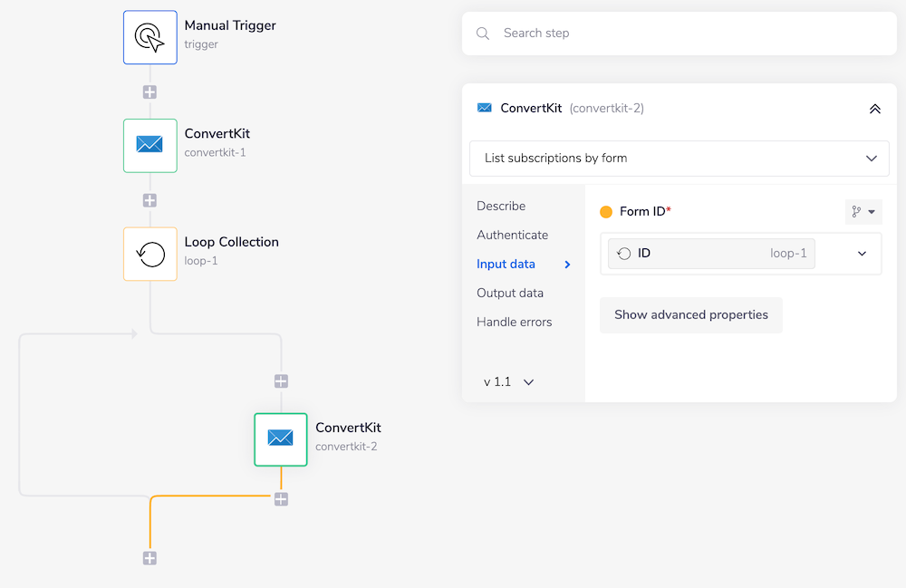Open the Output data section
906x588 pixels.
512,293
